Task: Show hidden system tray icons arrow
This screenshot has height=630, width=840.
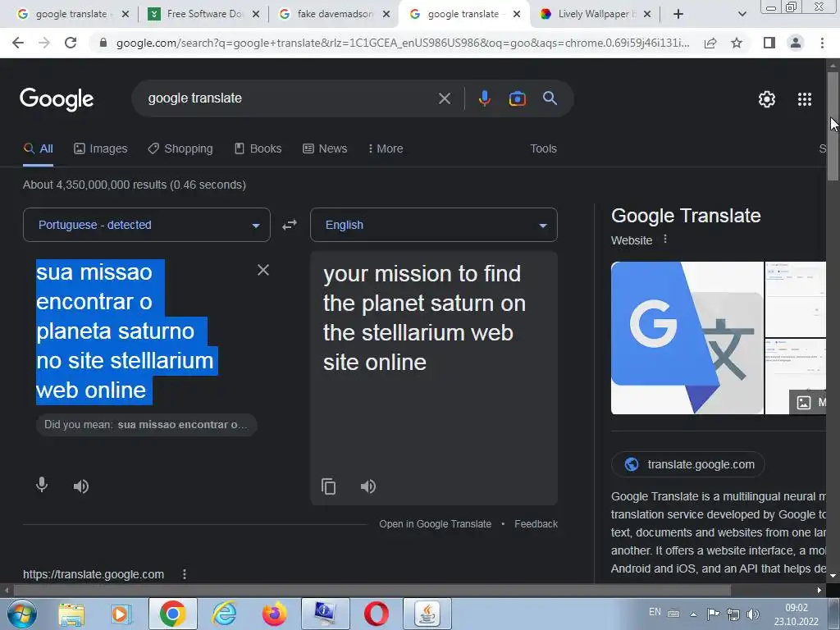Action: point(693,614)
